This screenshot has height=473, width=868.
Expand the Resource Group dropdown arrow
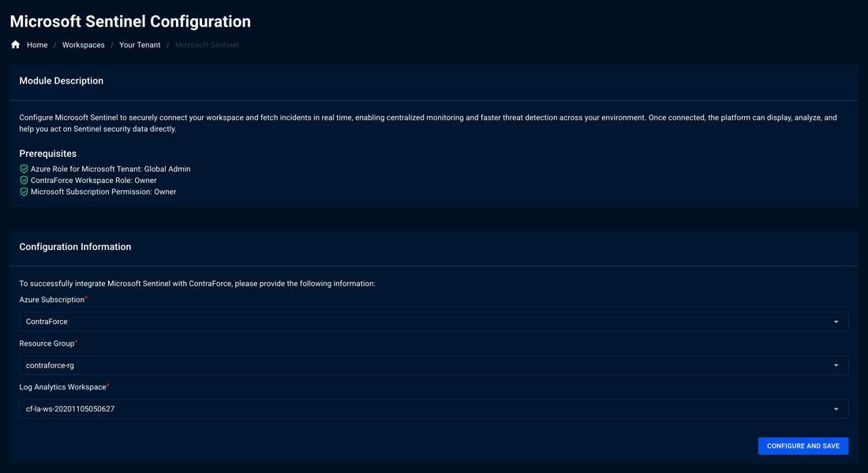tap(836, 365)
